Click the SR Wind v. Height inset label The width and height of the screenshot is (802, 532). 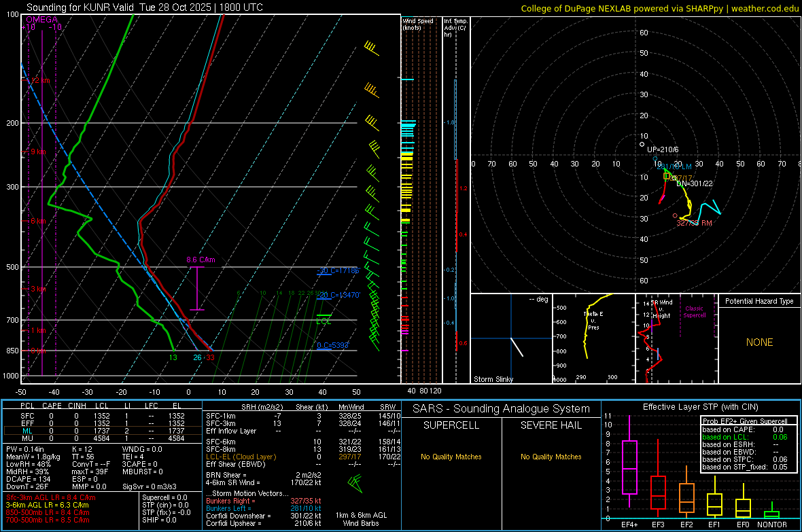pos(661,309)
